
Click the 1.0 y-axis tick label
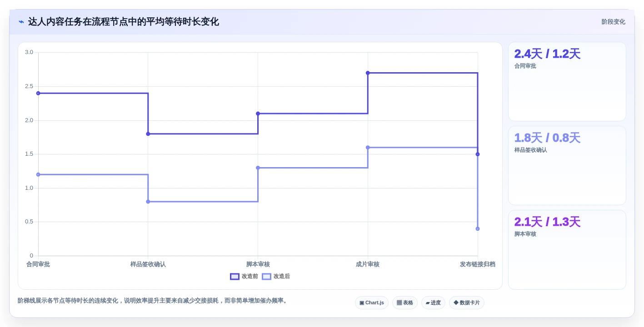pos(29,188)
